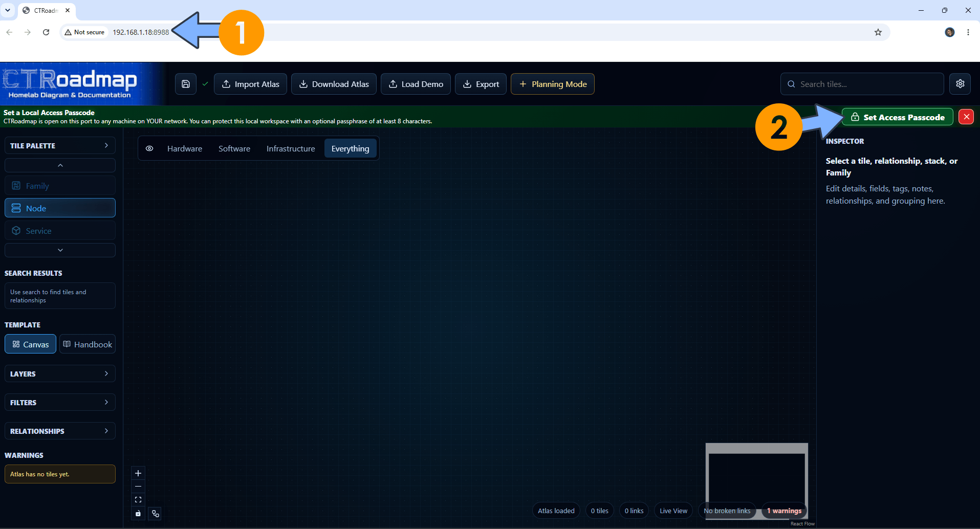Select the Node tile
The height and width of the screenshot is (529, 980).
pos(60,208)
